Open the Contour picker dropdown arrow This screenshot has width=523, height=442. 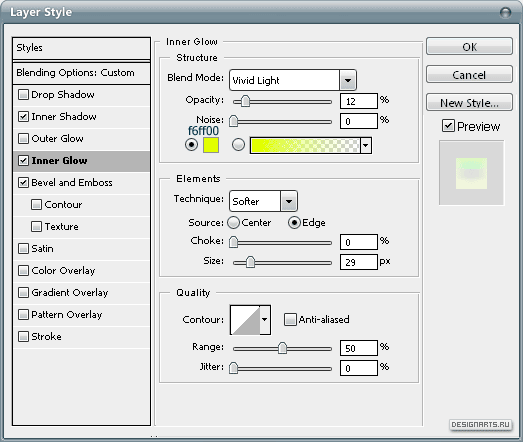[x=265, y=320]
